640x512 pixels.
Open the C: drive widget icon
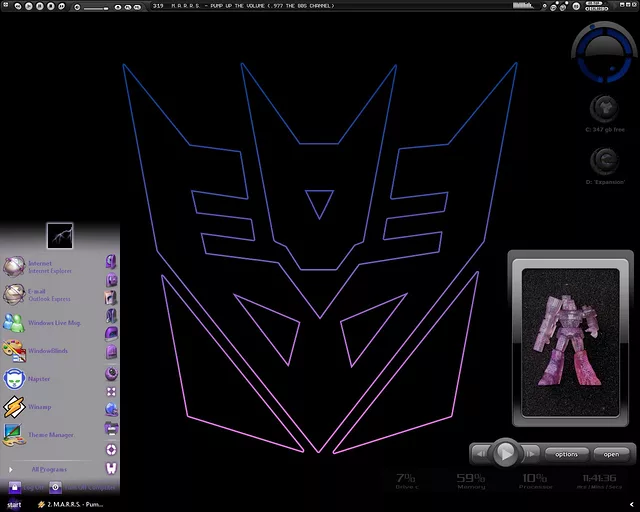[x=604, y=108]
